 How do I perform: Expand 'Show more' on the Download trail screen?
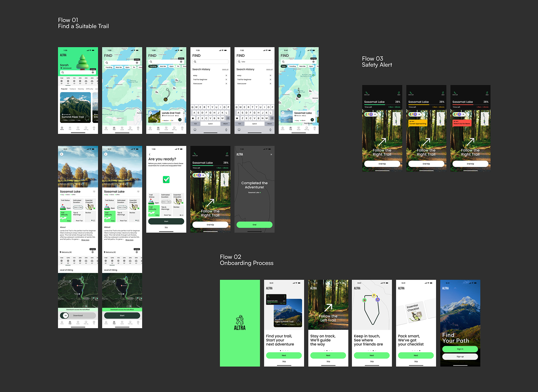85,240
